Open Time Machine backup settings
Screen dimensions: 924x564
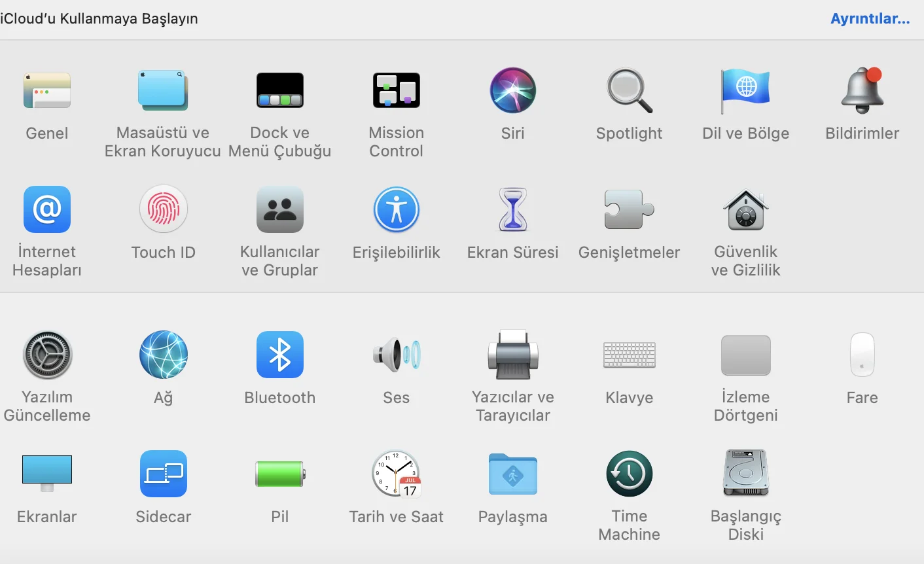[630, 474]
